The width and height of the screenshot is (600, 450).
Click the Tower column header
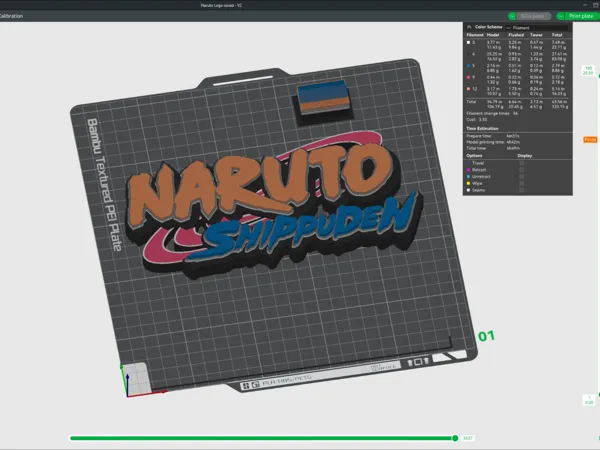pos(536,35)
